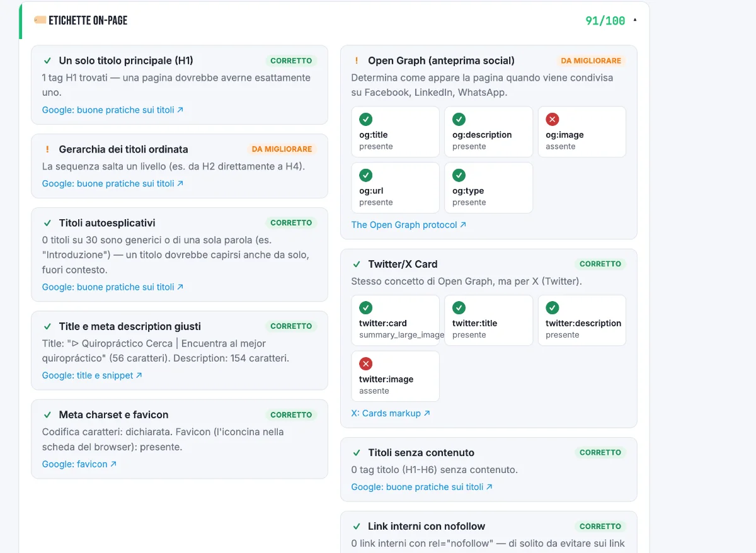This screenshot has width=756, height=553.
Task: Click the twitter:image assente tile
Action: click(395, 376)
